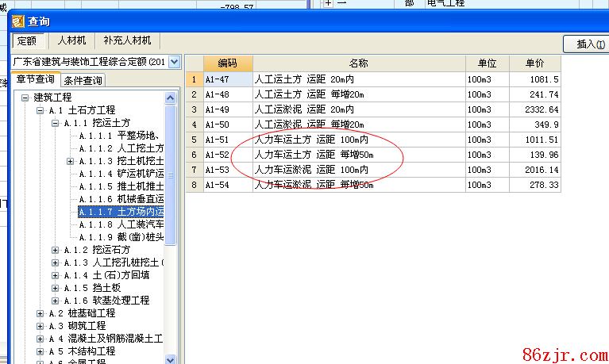Expand the A.2 桩基础工程 node
This screenshot has height=364, width=609.
click(x=40, y=313)
